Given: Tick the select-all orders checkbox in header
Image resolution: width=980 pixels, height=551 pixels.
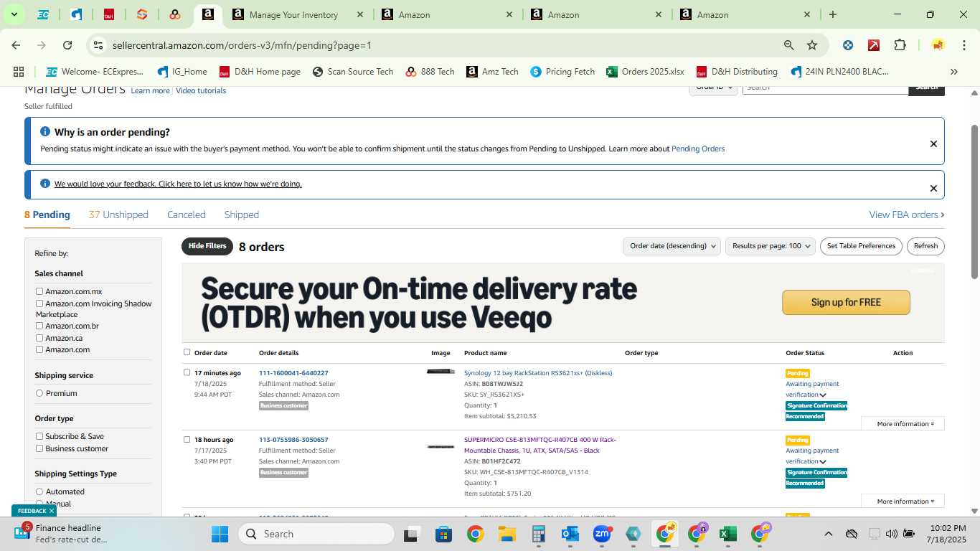Looking at the screenshot, I should coord(187,352).
